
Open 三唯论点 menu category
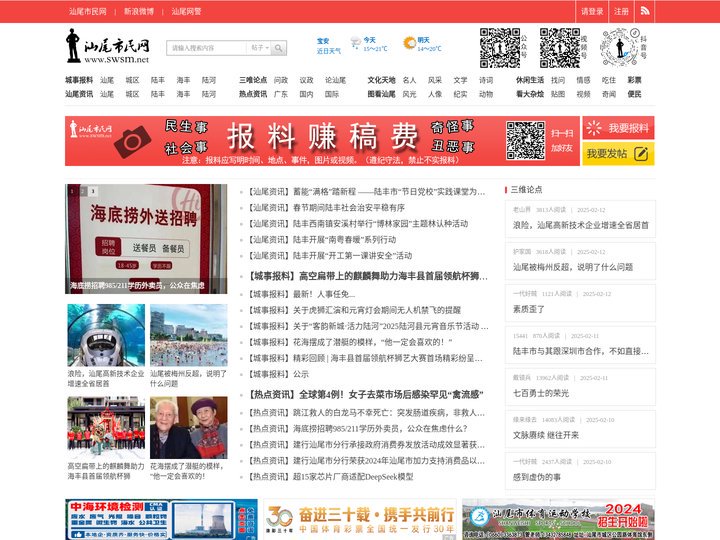point(253,80)
